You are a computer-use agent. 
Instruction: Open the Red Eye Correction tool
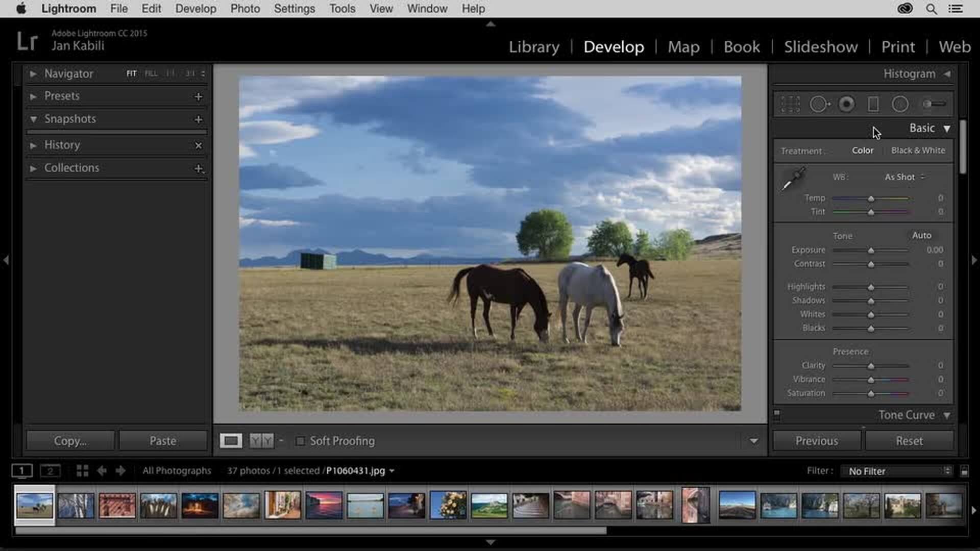846,104
